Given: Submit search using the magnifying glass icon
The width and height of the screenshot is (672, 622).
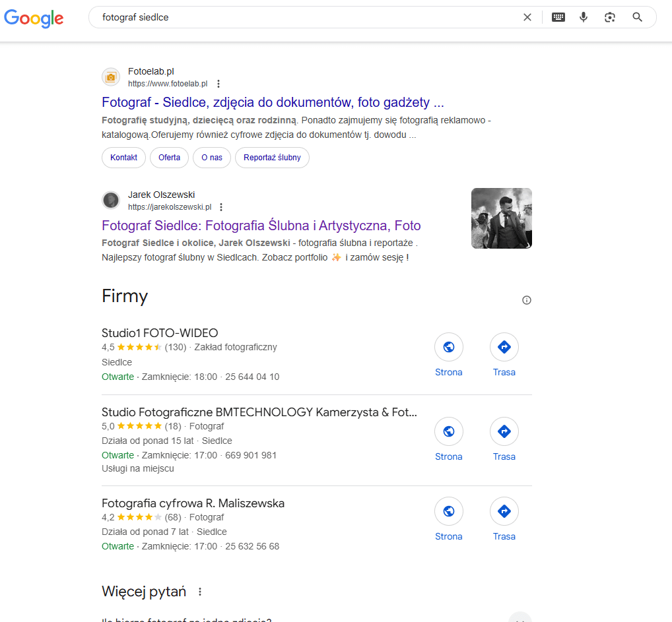Looking at the screenshot, I should [637, 17].
